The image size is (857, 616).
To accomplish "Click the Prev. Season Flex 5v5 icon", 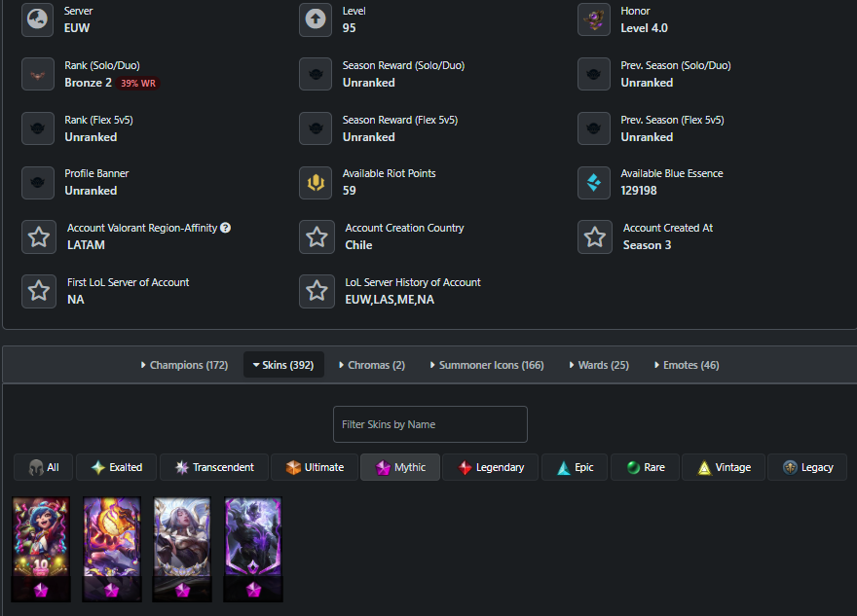I will pos(593,128).
